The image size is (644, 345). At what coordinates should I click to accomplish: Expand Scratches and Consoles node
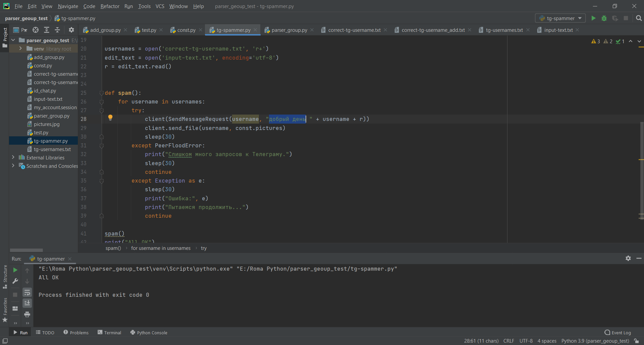click(13, 166)
